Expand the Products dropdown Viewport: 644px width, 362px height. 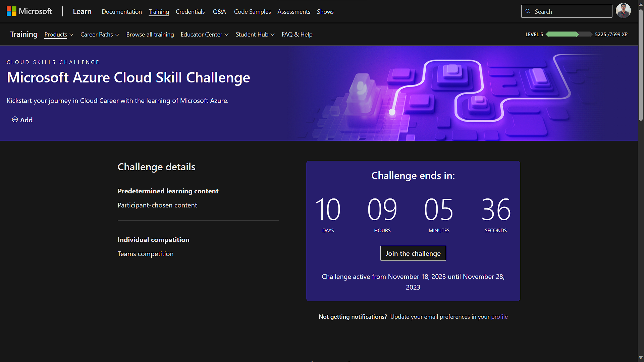(x=59, y=34)
